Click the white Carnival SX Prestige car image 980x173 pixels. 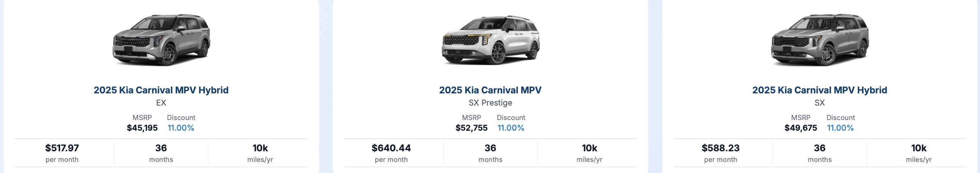490,40
